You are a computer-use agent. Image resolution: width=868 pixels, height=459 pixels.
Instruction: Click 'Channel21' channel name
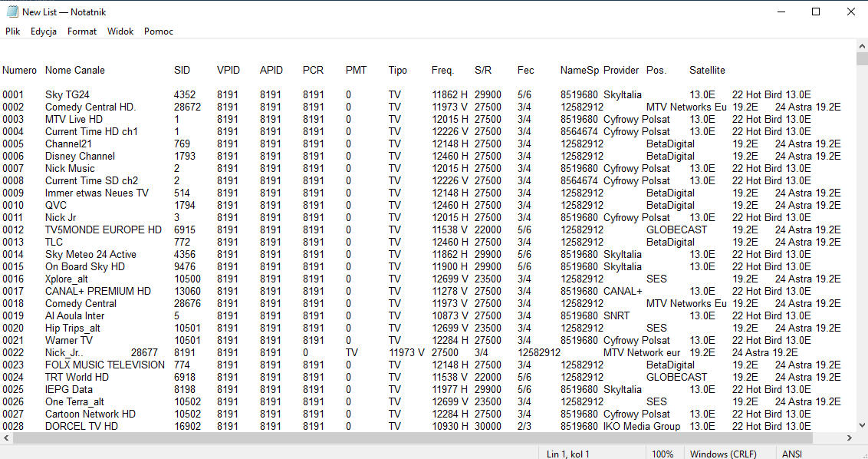(x=68, y=144)
